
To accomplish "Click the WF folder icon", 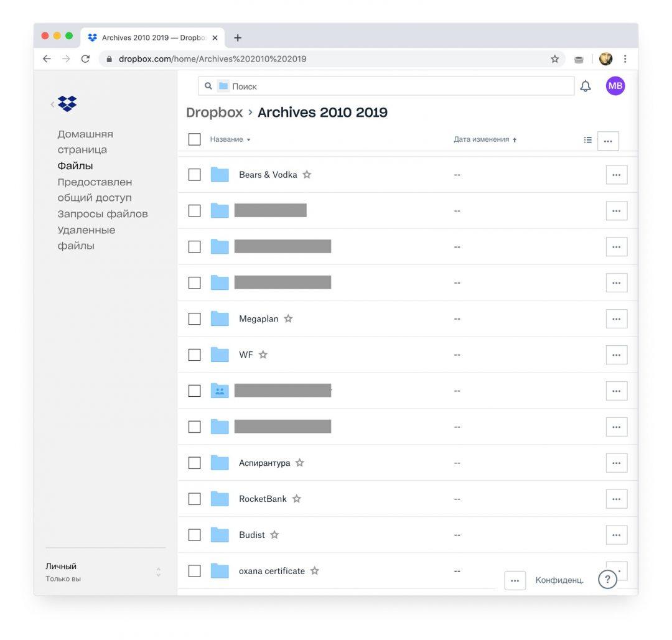I will [220, 355].
